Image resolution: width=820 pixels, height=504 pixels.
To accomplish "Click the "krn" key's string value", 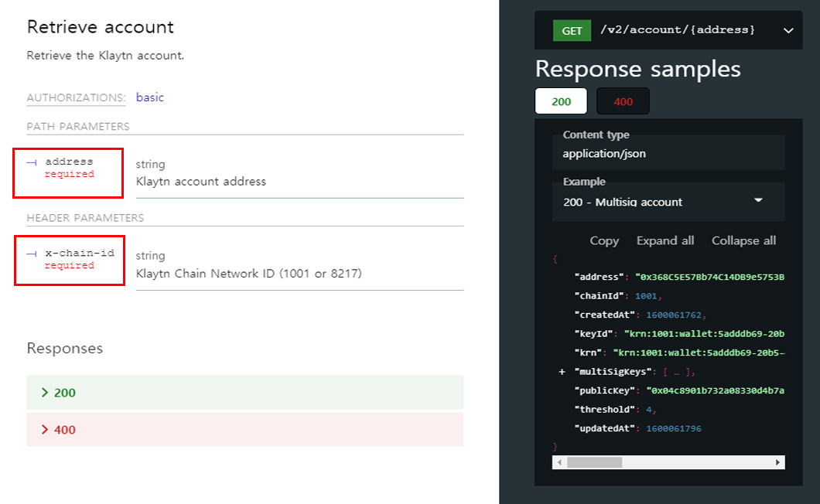I will pyautogui.click(x=699, y=352).
